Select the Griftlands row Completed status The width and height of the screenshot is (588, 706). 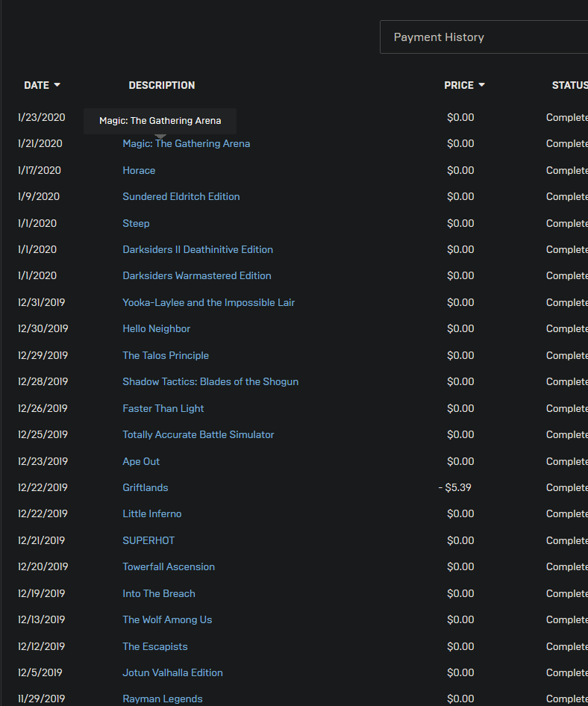pos(567,487)
